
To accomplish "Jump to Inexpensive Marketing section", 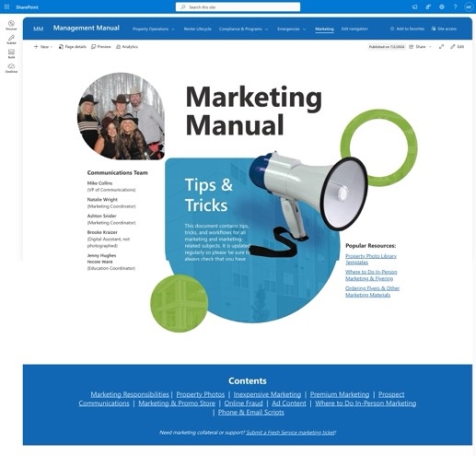I will click(267, 394).
